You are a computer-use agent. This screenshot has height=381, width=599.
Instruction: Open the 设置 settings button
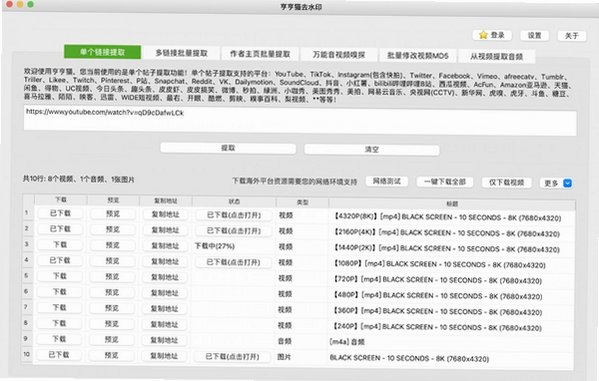pyautogui.click(x=534, y=36)
